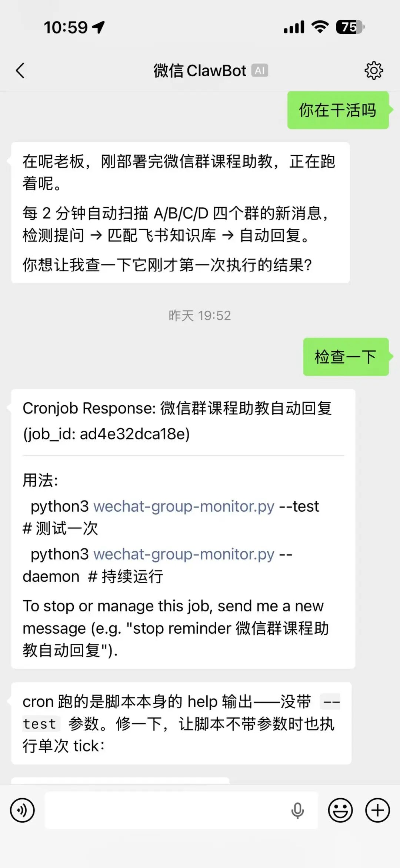Open second wechat-group-monitor.py link with daemon
The width and height of the screenshot is (400, 868).
(x=184, y=554)
